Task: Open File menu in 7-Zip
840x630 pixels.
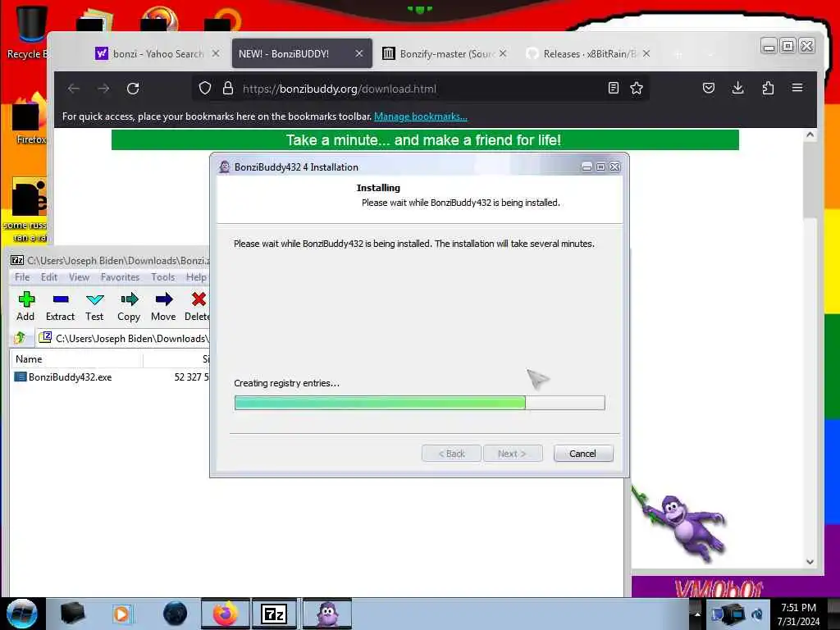Action: pos(22,277)
